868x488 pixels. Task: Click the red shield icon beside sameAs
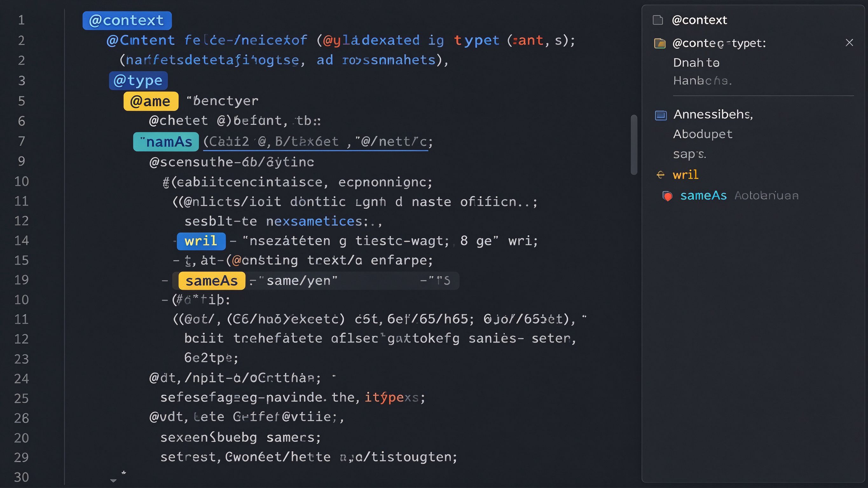pyautogui.click(x=667, y=196)
